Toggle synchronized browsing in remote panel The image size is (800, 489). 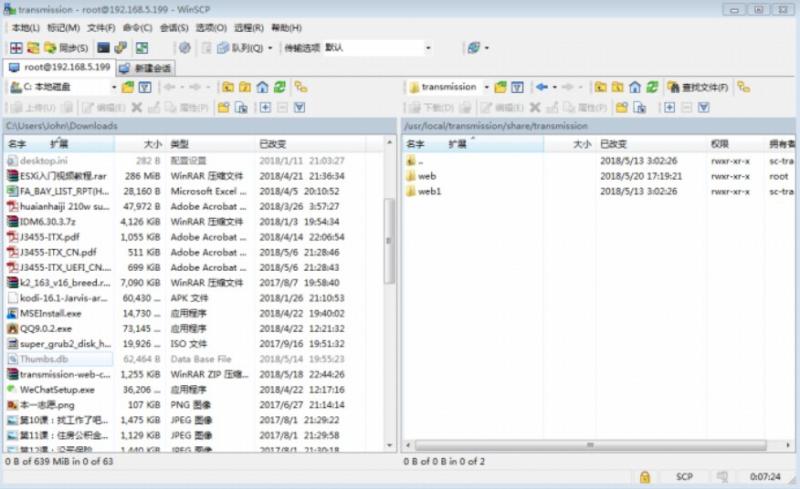[x=744, y=87]
